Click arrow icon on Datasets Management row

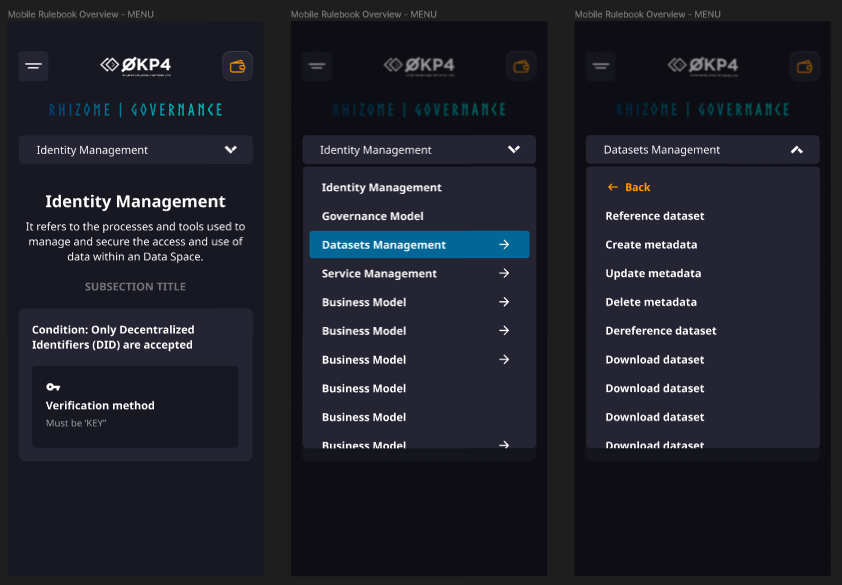[504, 244]
